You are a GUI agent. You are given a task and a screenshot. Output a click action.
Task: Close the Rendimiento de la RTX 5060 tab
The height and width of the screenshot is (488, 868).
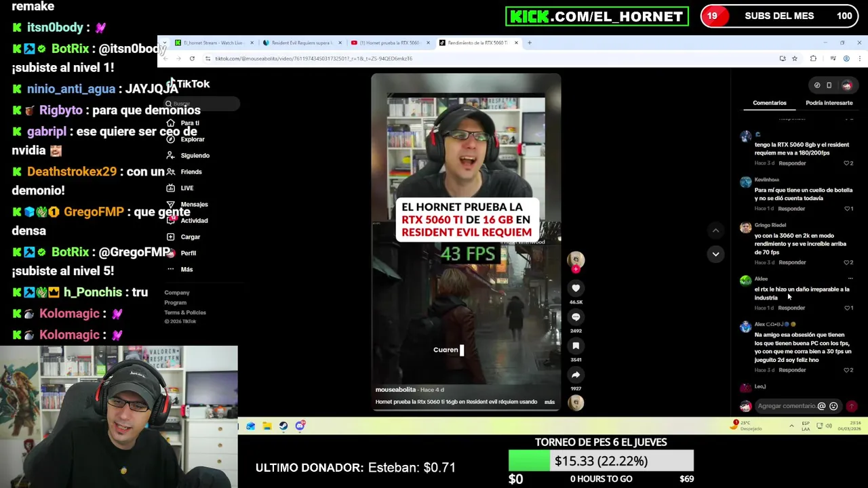coord(516,43)
